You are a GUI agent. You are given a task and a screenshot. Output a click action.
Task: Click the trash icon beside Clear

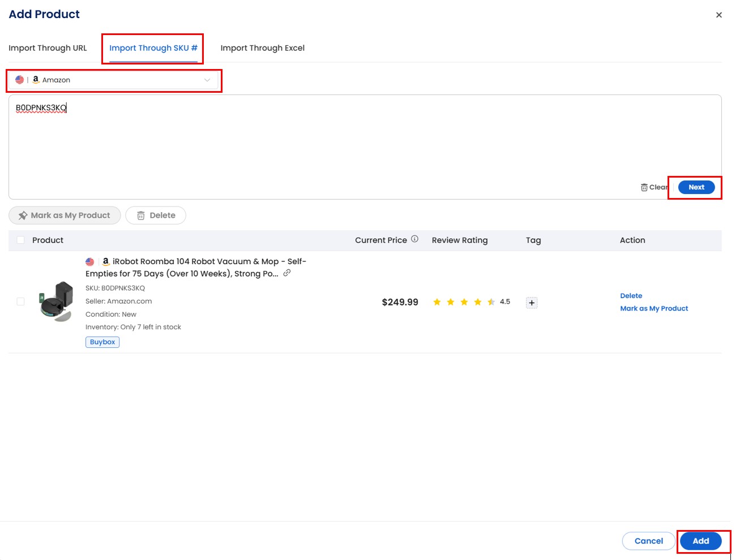coord(644,187)
